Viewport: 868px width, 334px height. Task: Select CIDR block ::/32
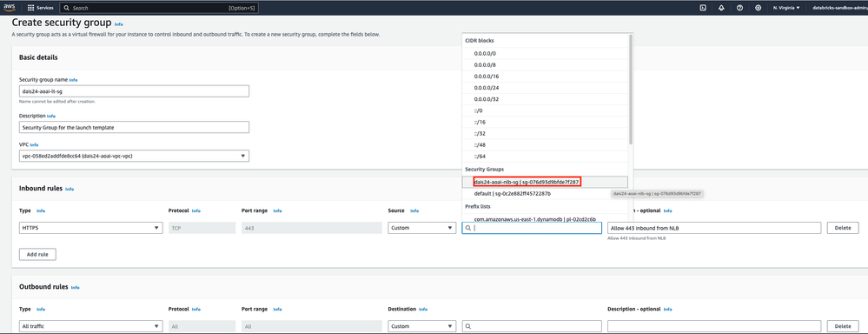pos(546,133)
